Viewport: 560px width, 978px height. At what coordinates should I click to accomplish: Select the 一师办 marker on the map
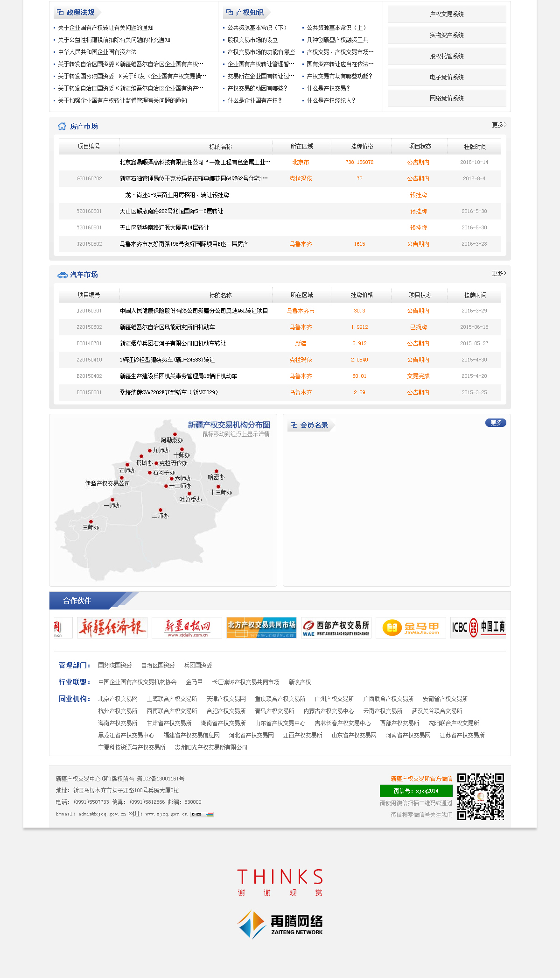pyautogui.click(x=112, y=500)
